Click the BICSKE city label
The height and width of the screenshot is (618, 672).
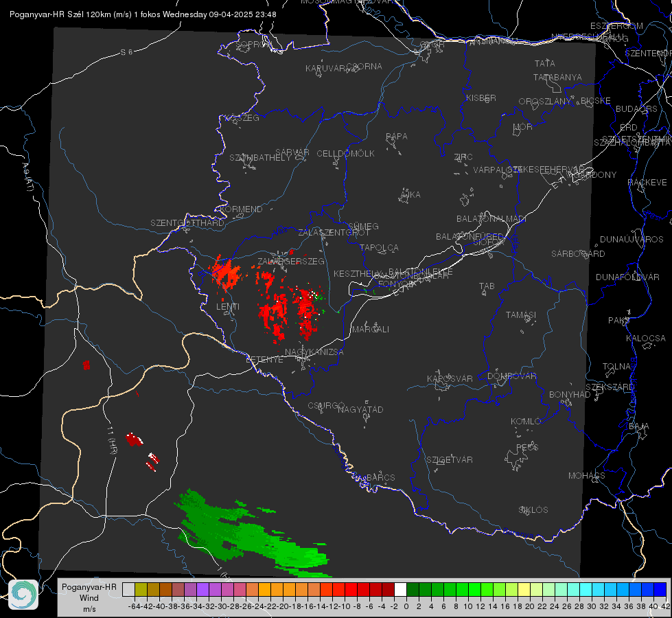click(x=595, y=100)
